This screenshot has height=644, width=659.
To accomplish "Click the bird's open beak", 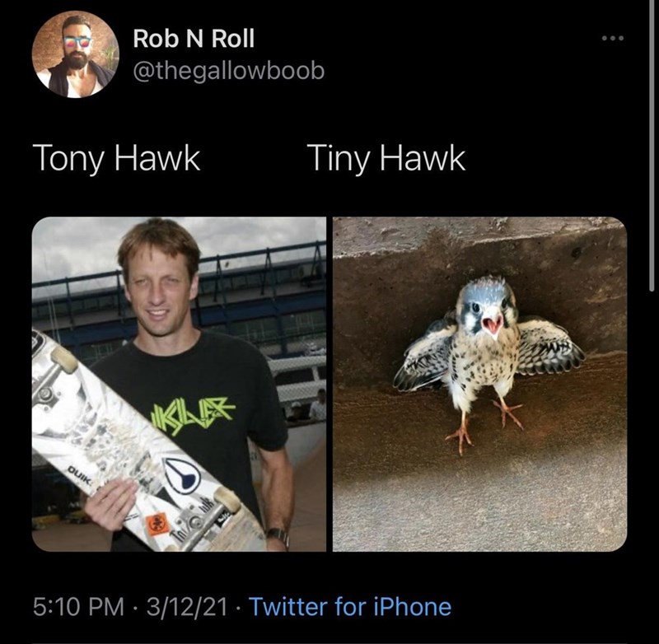I will coord(492,325).
